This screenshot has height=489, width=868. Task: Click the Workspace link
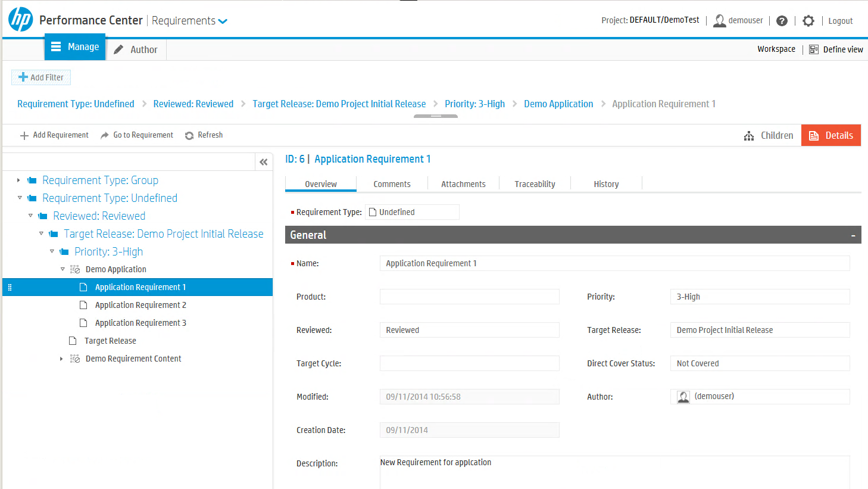(776, 49)
